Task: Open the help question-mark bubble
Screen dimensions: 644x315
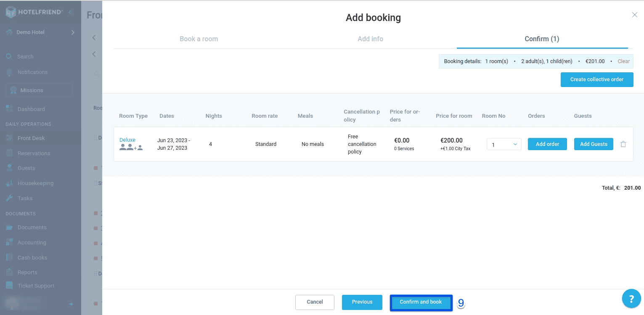Action: pyautogui.click(x=631, y=298)
